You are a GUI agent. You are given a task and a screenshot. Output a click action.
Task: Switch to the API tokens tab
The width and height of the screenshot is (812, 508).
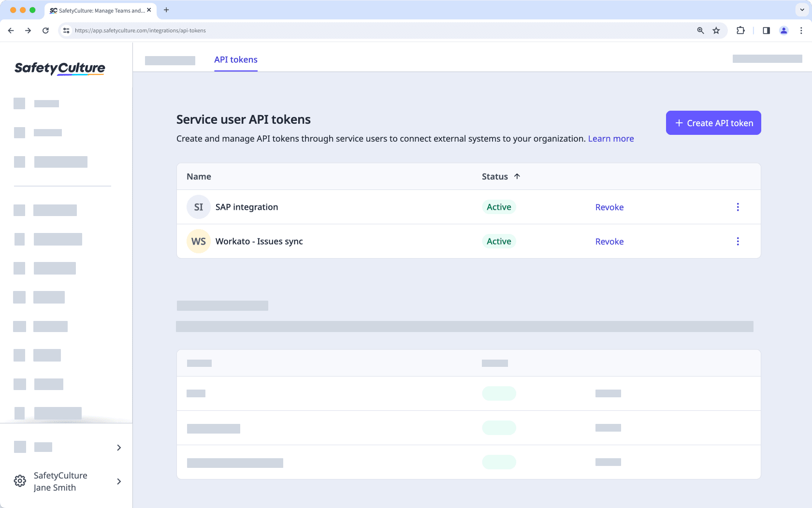(x=236, y=59)
